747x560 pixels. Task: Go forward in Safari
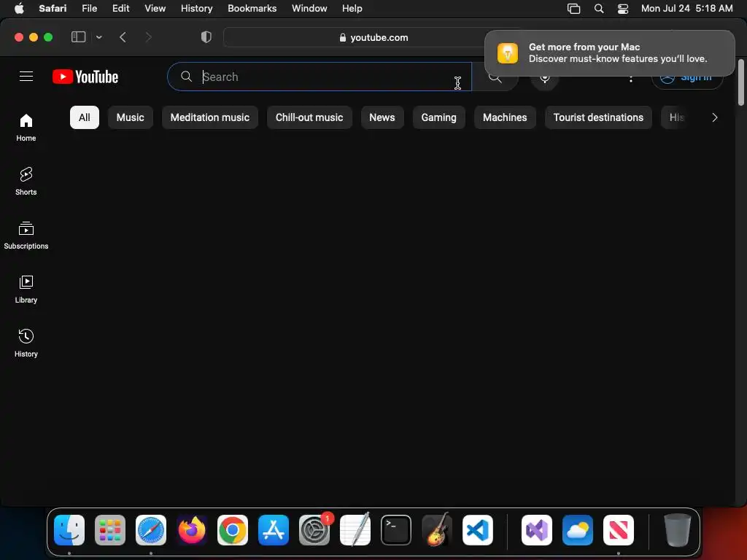(148, 37)
